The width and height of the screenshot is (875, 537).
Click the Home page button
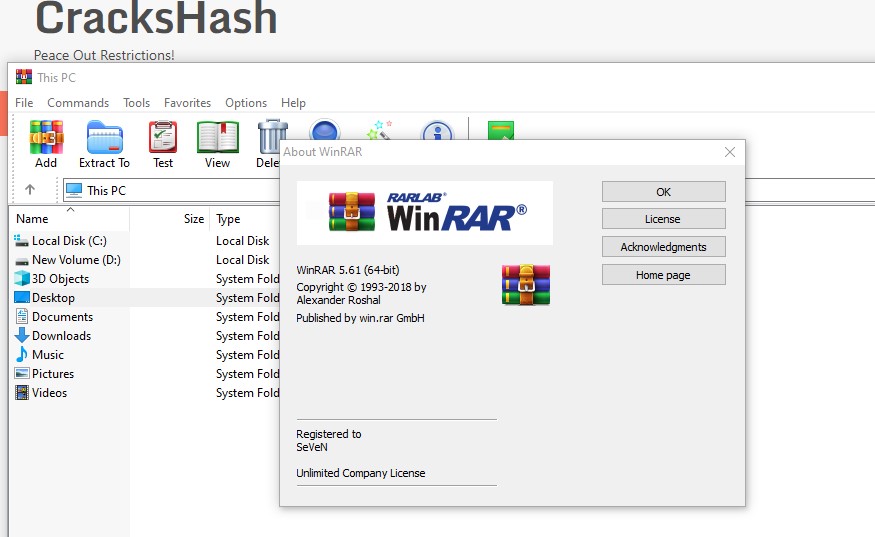coord(664,275)
